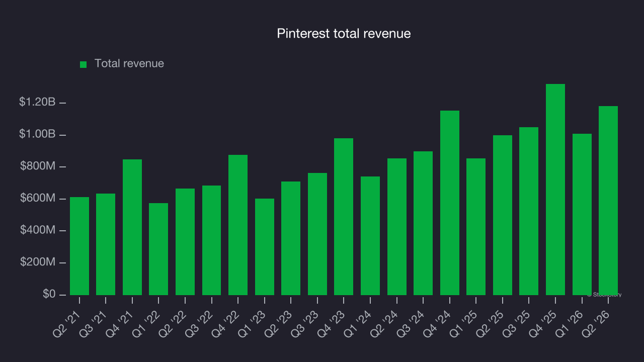Select the Q2 '24 revenue bar
Viewport: 644px width, 362px height.
397,227
